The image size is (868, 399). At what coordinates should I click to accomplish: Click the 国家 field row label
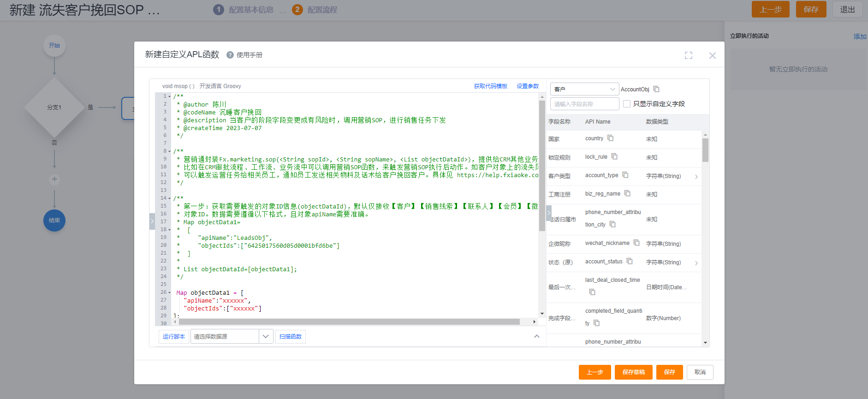554,139
